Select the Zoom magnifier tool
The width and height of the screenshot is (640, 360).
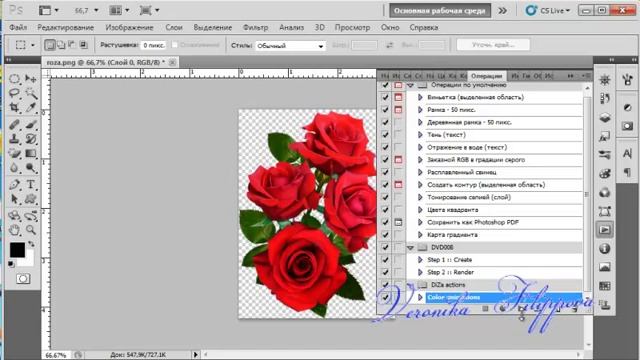(x=31, y=230)
